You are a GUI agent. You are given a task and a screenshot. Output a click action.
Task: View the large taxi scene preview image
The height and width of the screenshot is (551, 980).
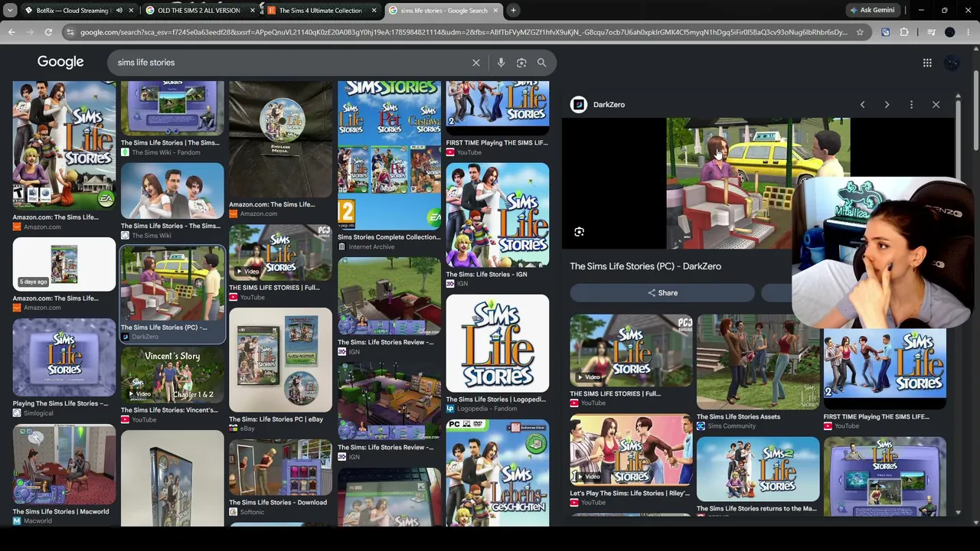click(758, 184)
